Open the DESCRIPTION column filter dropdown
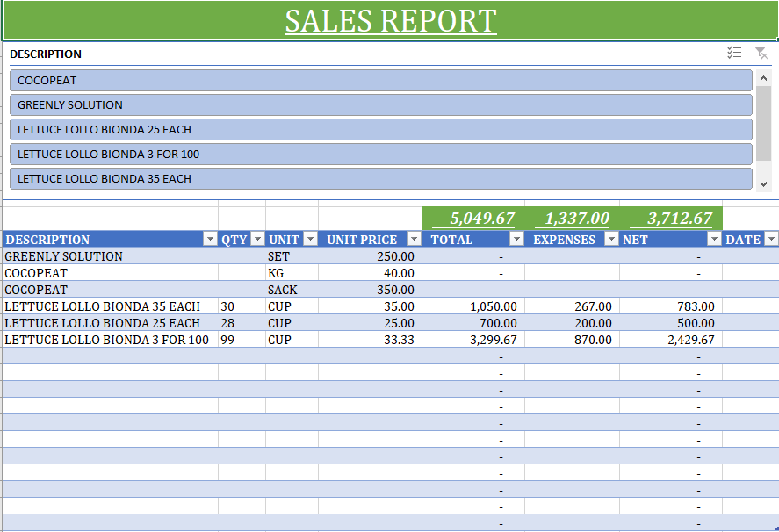The height and width of the screenshot is (532, 779). point(210,240)
